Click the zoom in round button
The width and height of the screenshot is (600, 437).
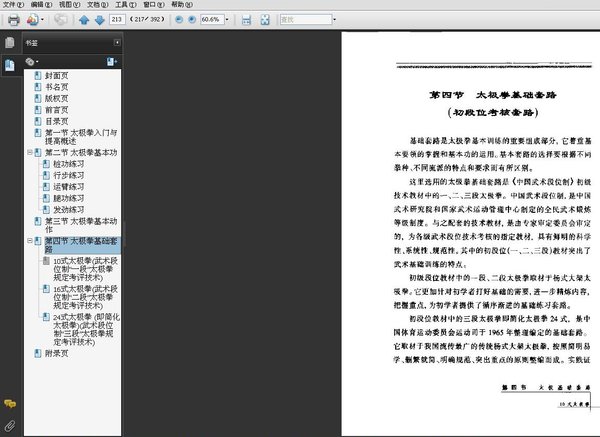click(x=192, y=20)
